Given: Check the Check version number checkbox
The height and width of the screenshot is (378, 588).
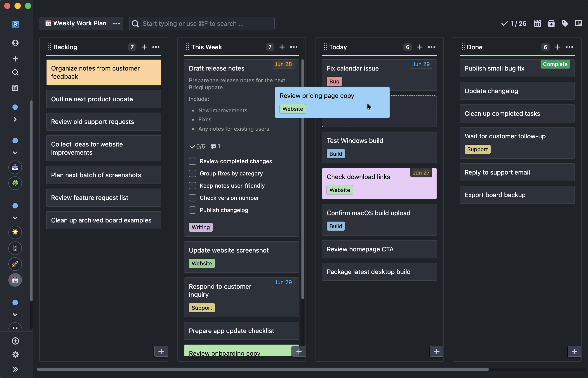Looking at the screenshot, I should (x=193, y=198).
